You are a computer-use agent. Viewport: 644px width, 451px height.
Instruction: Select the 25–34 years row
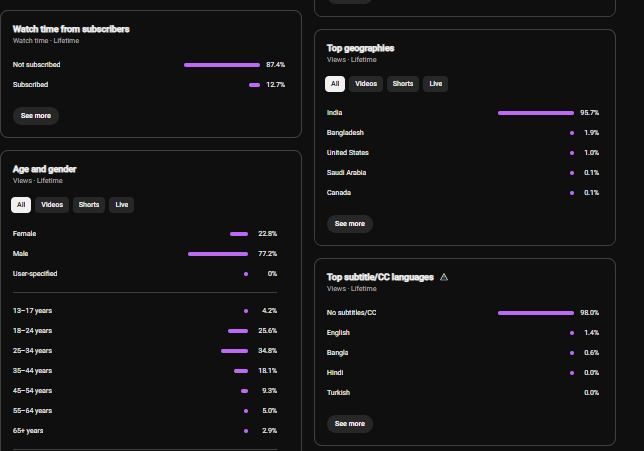coord(145,351)
